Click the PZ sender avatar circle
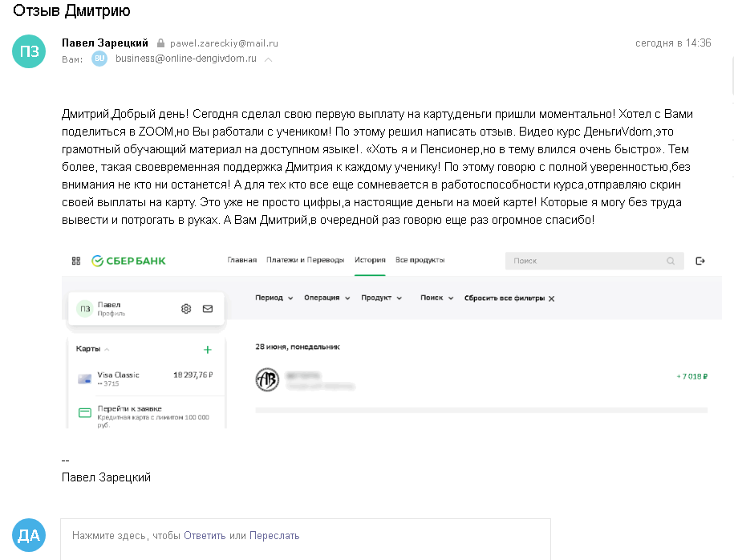The height and width of the screenshot is (560, 734). tap(29, 51)
